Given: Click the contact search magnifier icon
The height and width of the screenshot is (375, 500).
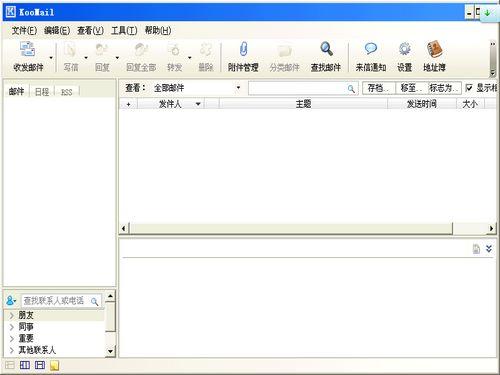Looking at the screenshot, I should click(95, 302).
